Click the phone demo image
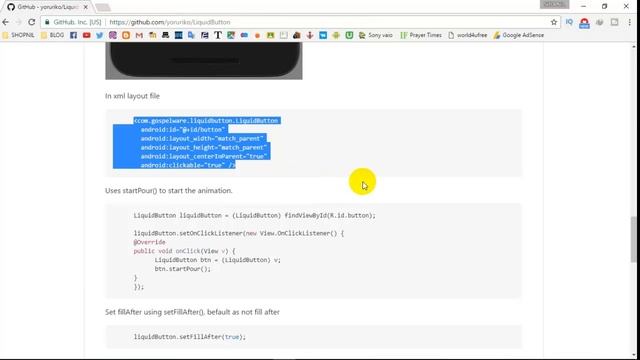Viewport: 640px width, 360px height. pos(204,61)
